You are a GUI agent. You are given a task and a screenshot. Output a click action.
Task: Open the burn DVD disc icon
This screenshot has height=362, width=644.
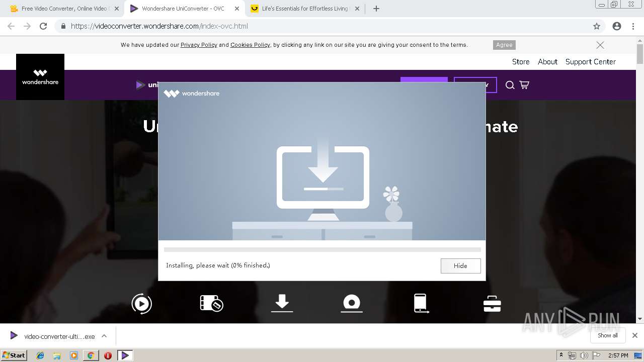tap(352, 303)
